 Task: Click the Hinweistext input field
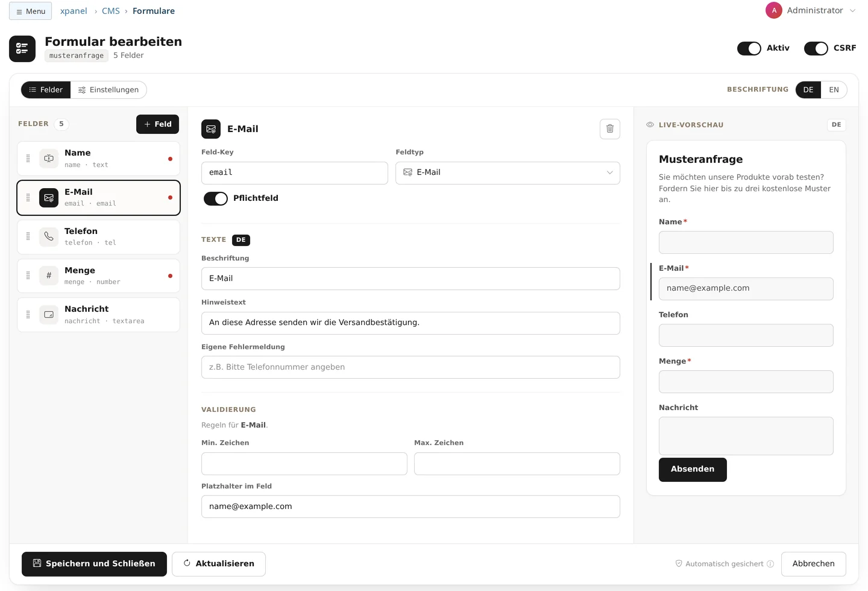(410, 323)
